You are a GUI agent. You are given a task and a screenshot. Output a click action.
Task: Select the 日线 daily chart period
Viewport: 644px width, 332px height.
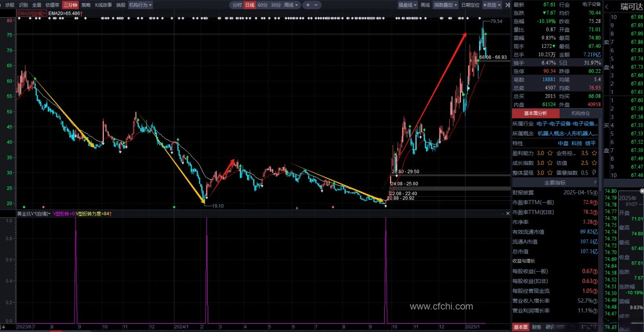[x=250, y=5]
